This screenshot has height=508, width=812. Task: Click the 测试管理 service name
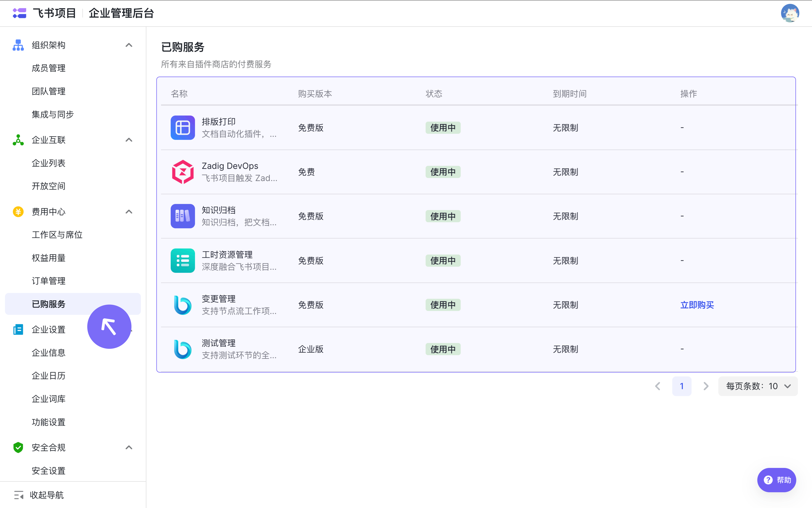click(218, 343)
